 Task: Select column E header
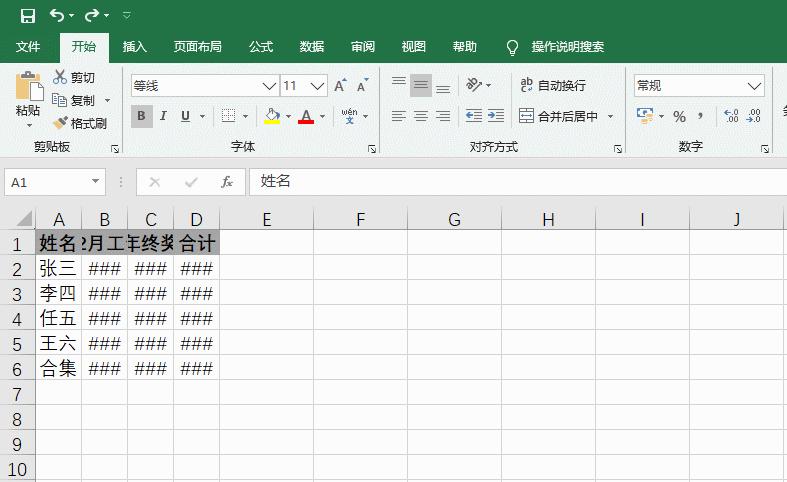(x=267, y=219)
